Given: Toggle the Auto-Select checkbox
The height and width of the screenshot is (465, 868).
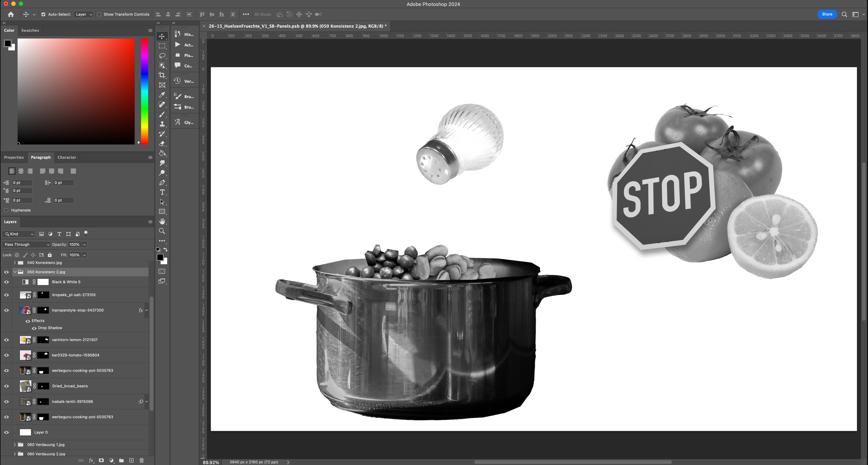Looking at the screenshot, I should (x=43, y=14).
